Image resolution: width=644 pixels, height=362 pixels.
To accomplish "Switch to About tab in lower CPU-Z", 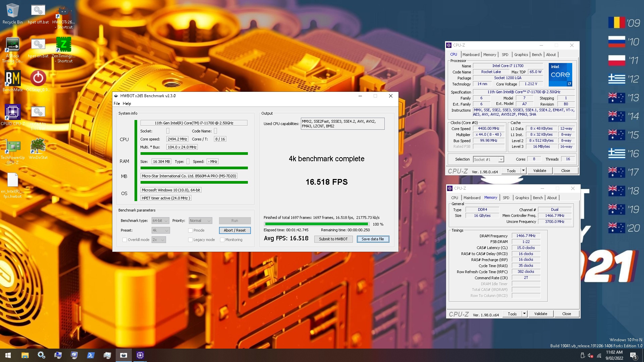I will tap(552, 198).
